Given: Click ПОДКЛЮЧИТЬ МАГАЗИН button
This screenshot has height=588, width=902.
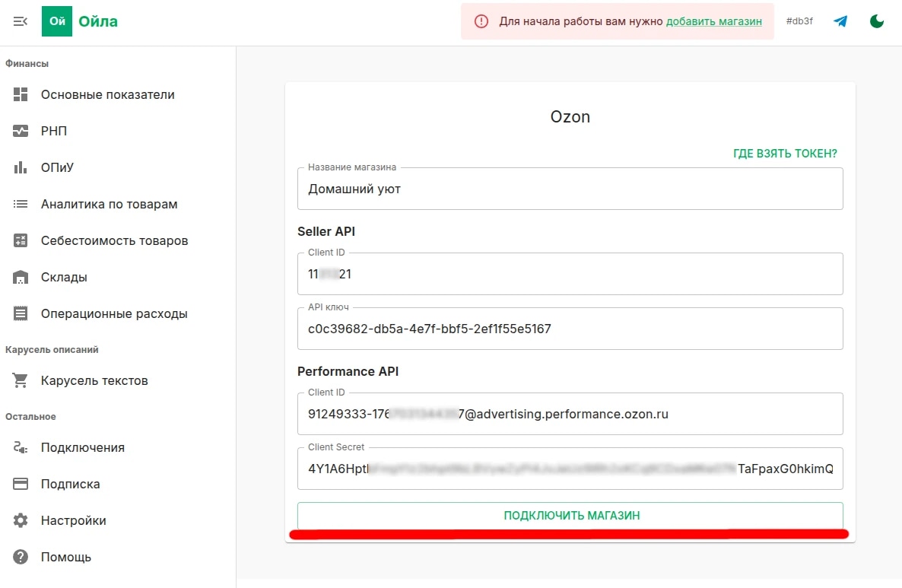Looking at the screenshot, I should point(570,516).
